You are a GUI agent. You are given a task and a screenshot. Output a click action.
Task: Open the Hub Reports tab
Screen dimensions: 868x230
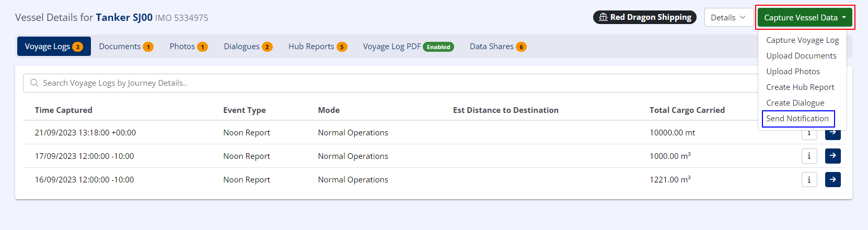pyautogui.click(x=317, y=47)
